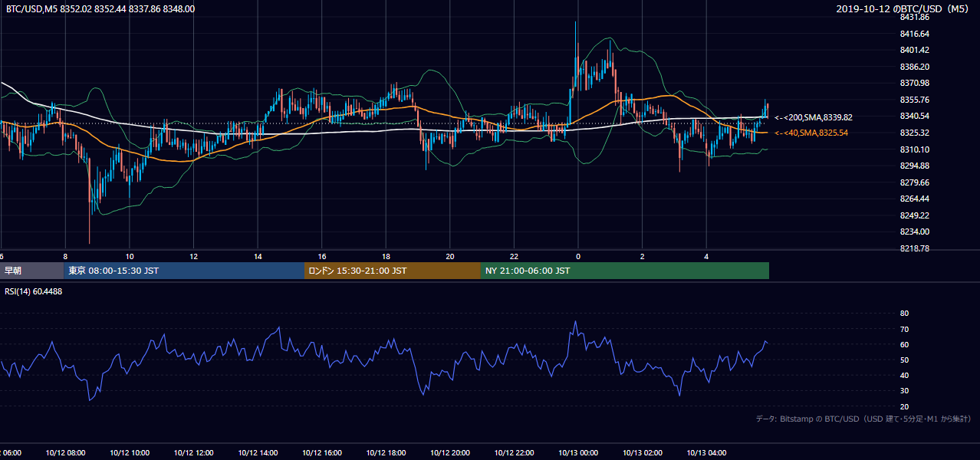Select the ロンドン 15:30-21:00 JST session bar
Image resolution: width=980 pixels, height=460 pixels.
393,271
